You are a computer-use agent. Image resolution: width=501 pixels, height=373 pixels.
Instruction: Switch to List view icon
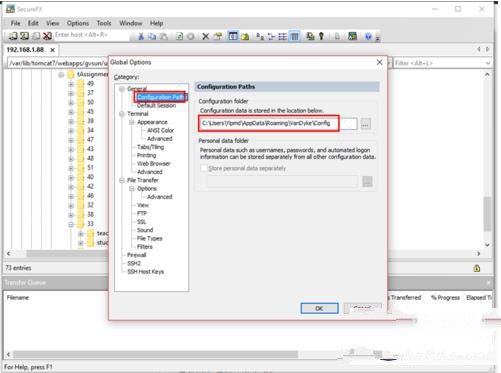[x=283, y=36]
